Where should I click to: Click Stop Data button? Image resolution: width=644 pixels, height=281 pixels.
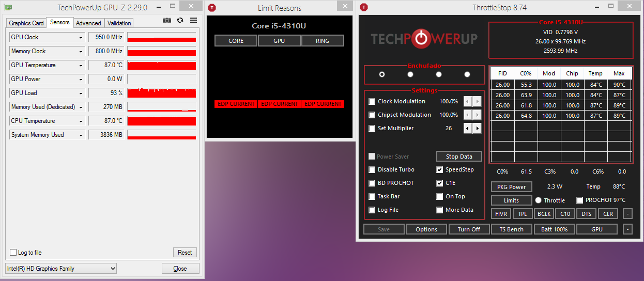tap(459, 157)
